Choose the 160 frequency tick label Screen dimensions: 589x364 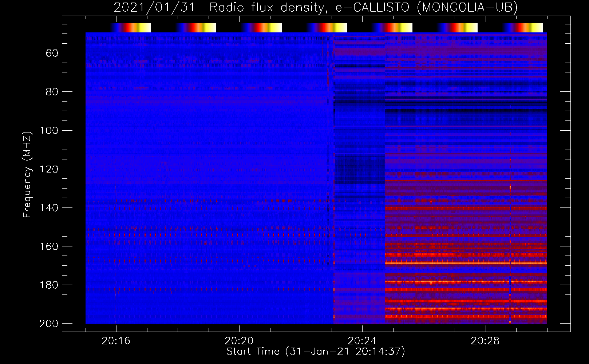click(x=49, y=246)
